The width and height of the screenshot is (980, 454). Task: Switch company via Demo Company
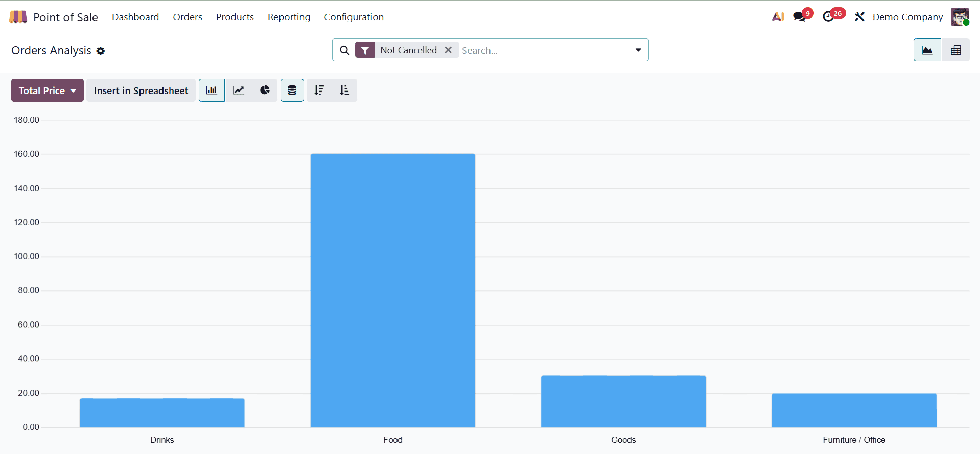coord(907,17)
